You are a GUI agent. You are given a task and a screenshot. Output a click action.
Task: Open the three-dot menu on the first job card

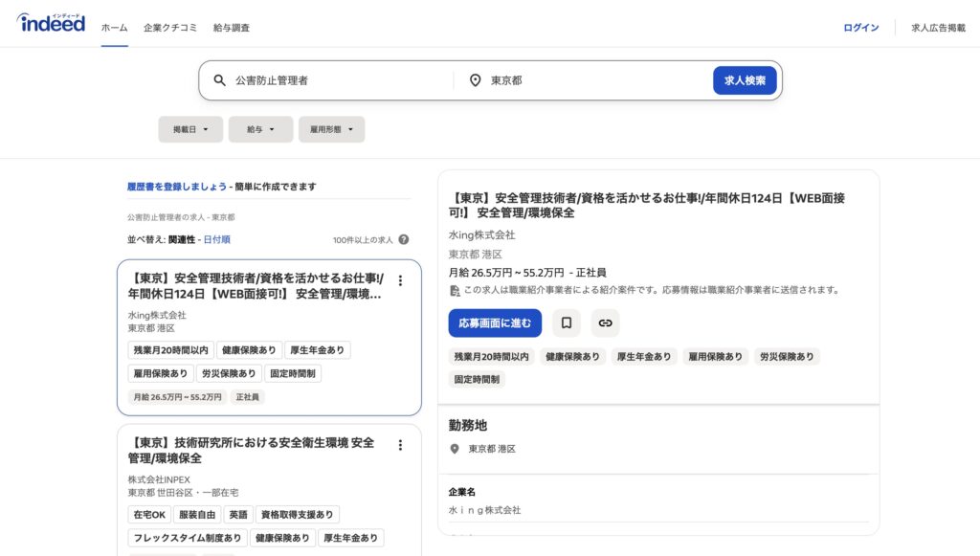401,280
